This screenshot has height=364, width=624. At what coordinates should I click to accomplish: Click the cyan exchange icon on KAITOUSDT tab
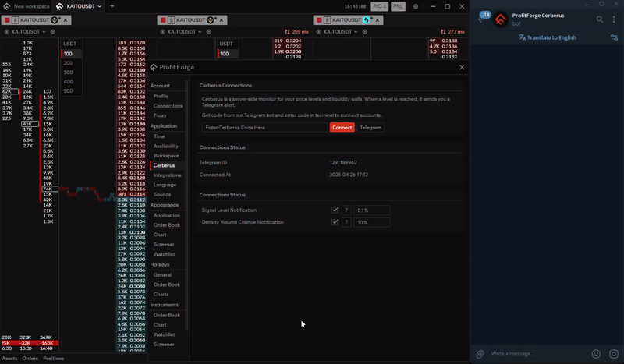(x=367, y=20)
